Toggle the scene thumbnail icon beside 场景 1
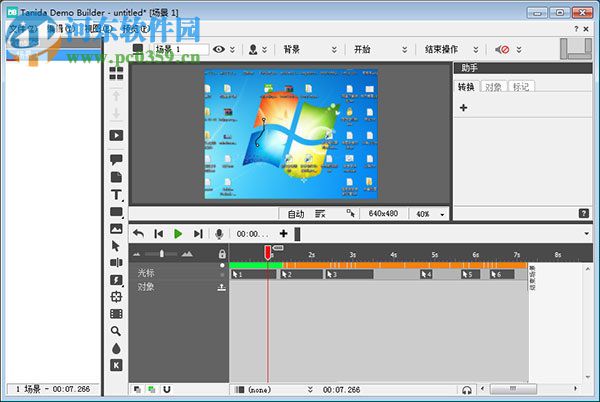 138,49
